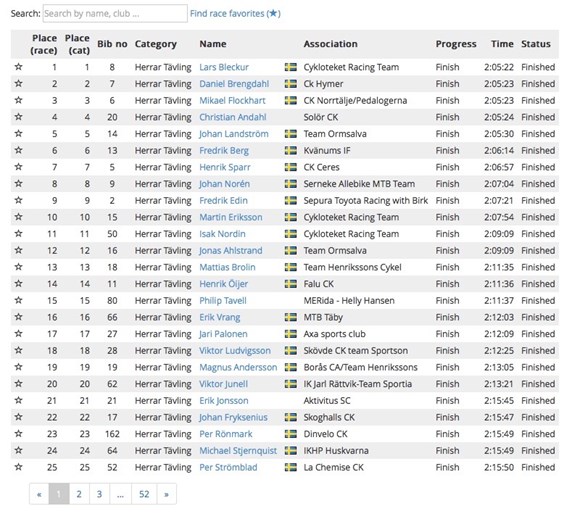The image size is (580, 514).
Task: Click time 2:05:22 in first row
Action: [x=499, y=67]
